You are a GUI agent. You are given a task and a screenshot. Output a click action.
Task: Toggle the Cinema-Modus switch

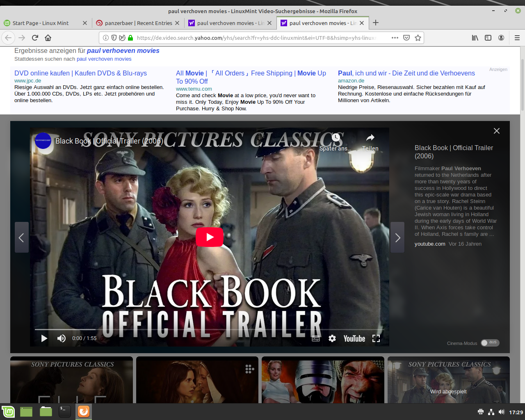490,342
